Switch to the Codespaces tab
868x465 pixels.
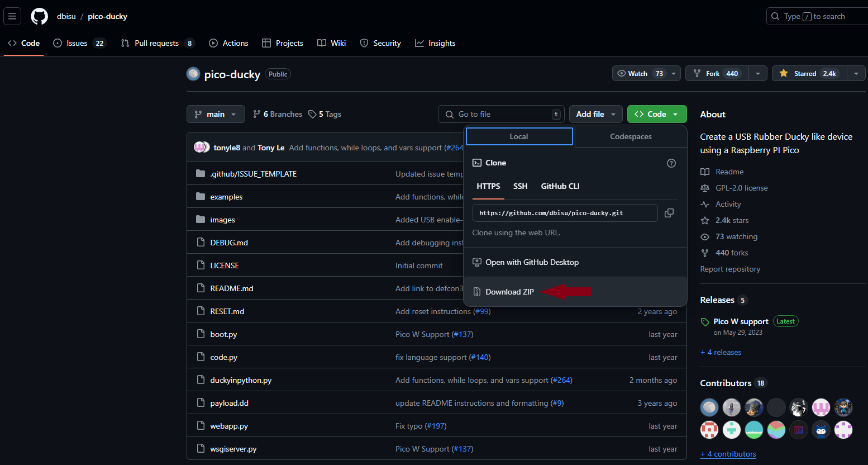(631, 136)
